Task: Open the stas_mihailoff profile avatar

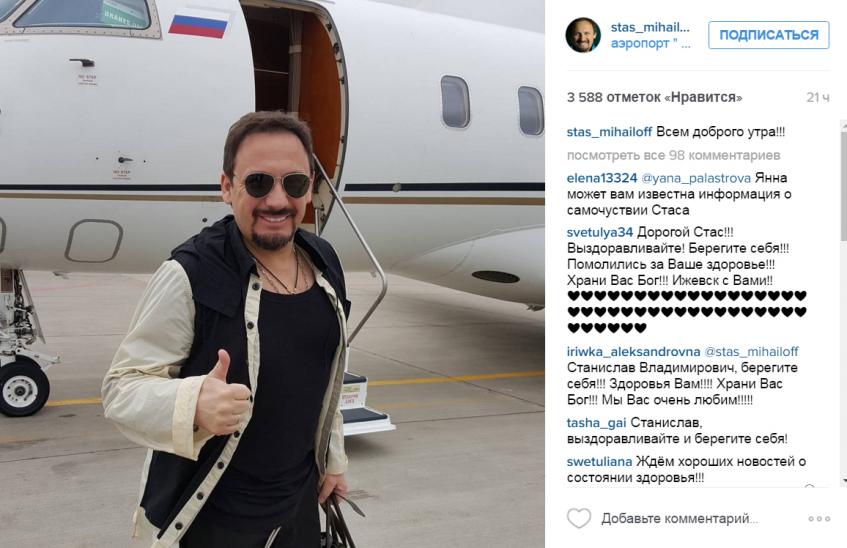Action: pyautogui.click(x=583, y=35)
